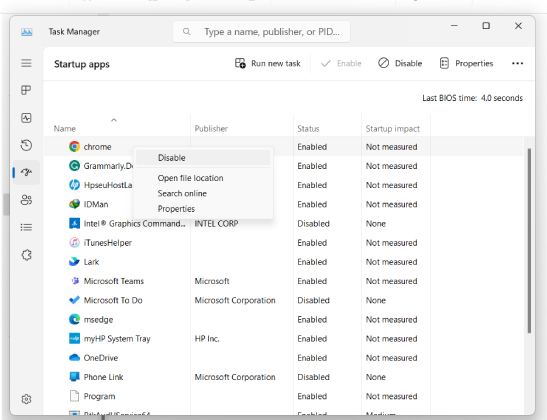
Task: Open Task Manager settings gear
Action: [26, 399]
